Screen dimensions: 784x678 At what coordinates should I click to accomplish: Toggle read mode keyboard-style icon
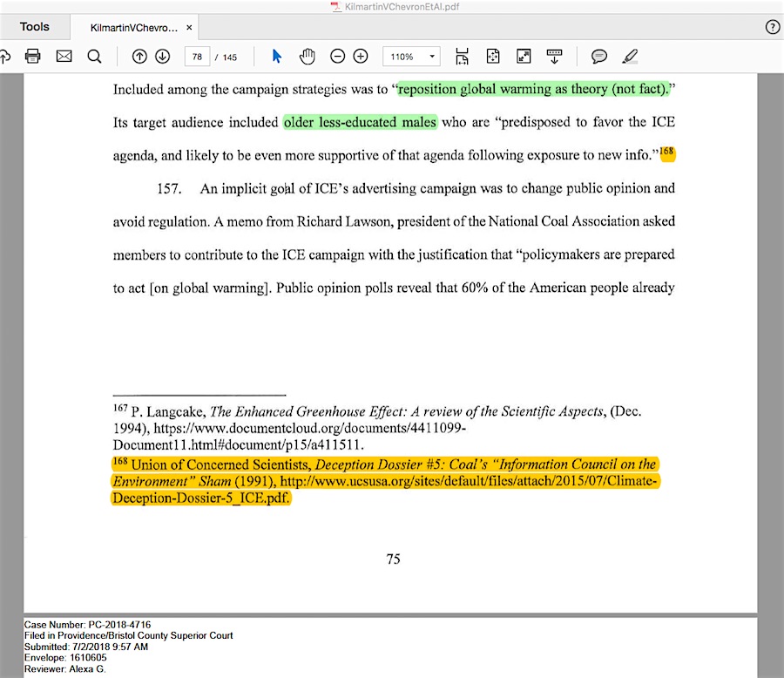[554, 57]
